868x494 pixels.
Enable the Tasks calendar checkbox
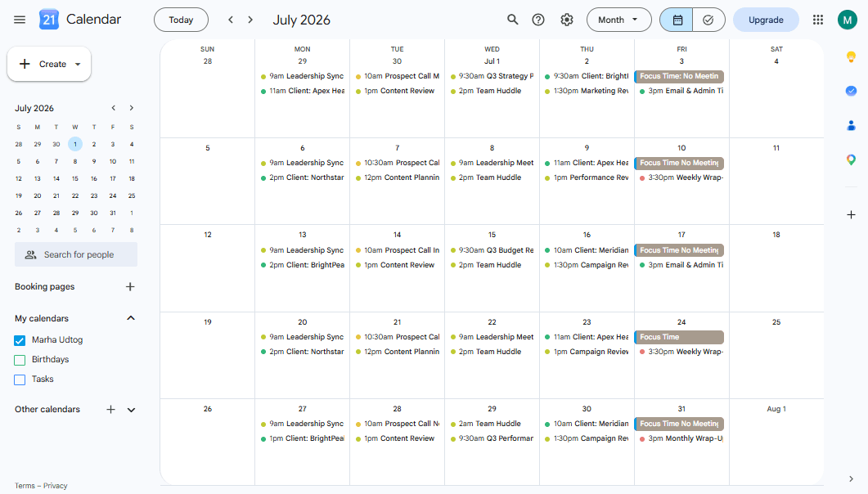click(x=20, y=379)
